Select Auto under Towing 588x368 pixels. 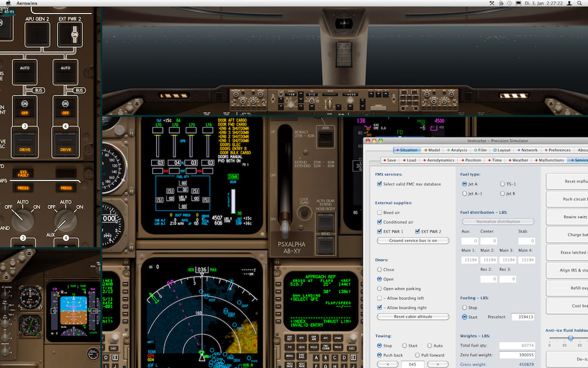coord(430,346)
